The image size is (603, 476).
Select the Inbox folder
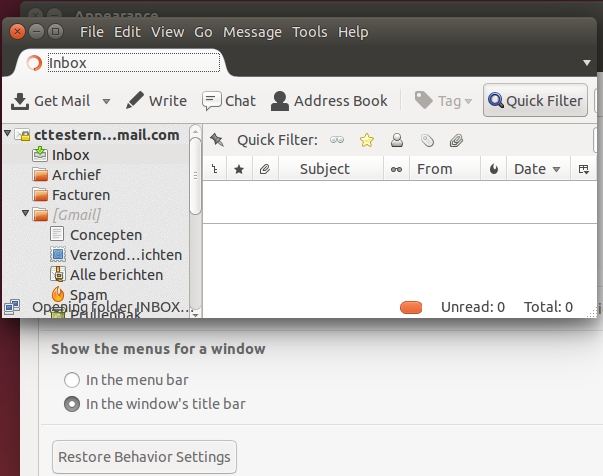coord(71,155)
